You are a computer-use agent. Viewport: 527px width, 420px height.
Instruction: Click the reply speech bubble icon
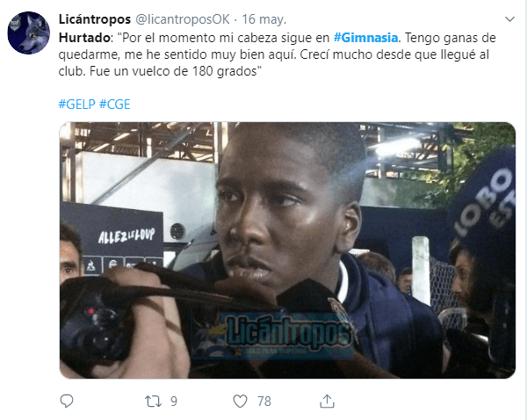coord(67,401)
